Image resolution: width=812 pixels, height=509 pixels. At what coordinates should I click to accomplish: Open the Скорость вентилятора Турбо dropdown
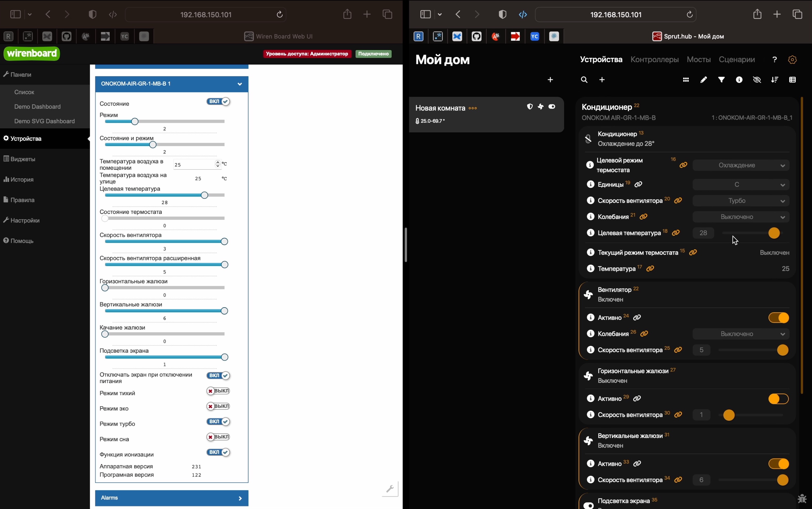click(x=741, y=201)
